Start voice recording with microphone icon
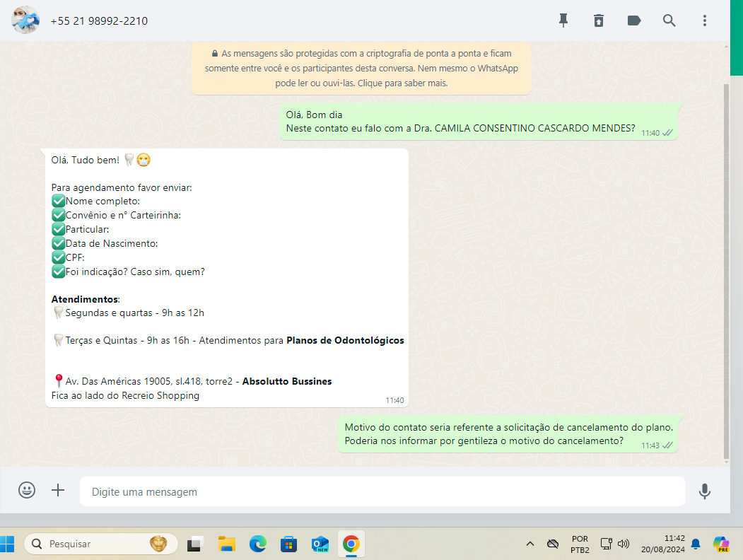Screen dimensions: 743x560 coord(705,491)
